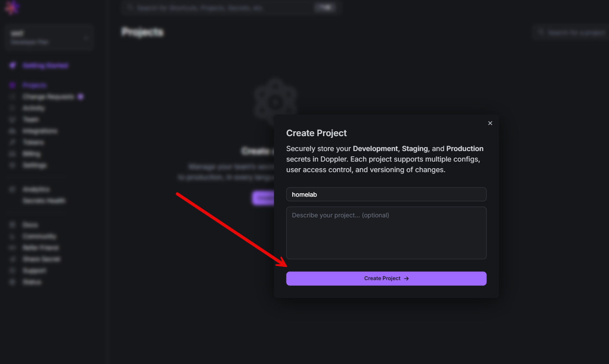The height and width of the screenshot is (364, 609).
Task: Go to Analytics in the sidebar
Action: (36, 189)
